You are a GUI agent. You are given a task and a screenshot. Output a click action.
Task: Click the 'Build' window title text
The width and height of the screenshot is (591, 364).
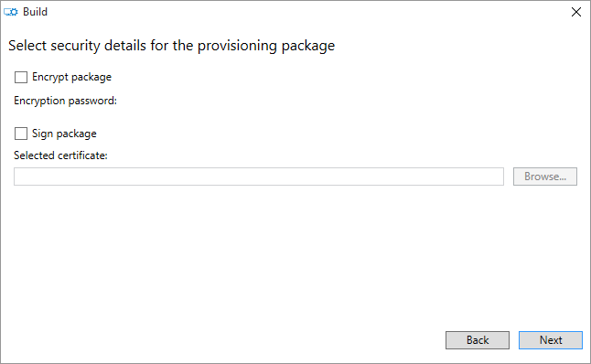[x=35, y=12]
